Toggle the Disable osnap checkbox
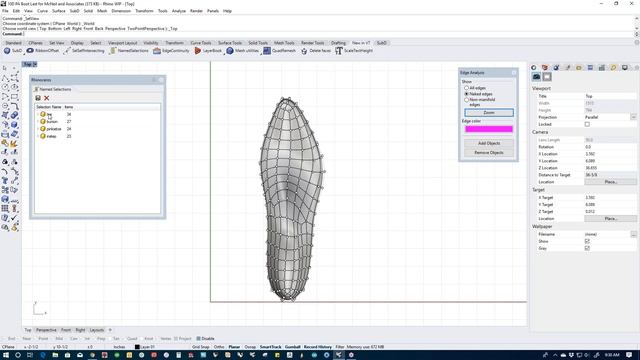 (198, 338)
